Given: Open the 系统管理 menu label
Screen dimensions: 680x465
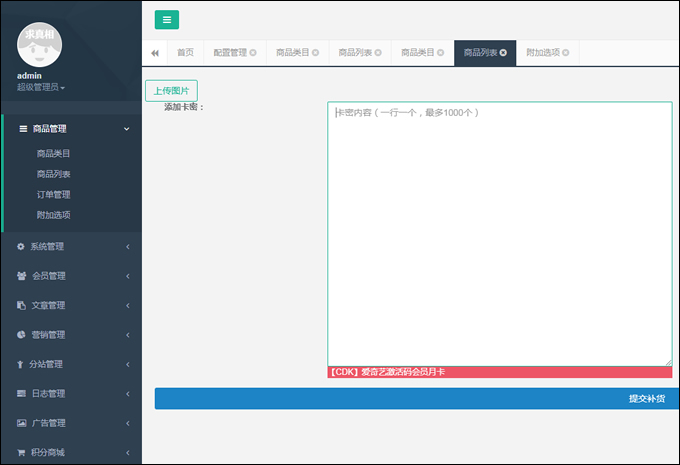Looking at the screenshot, I should click(x=47, y=246).
